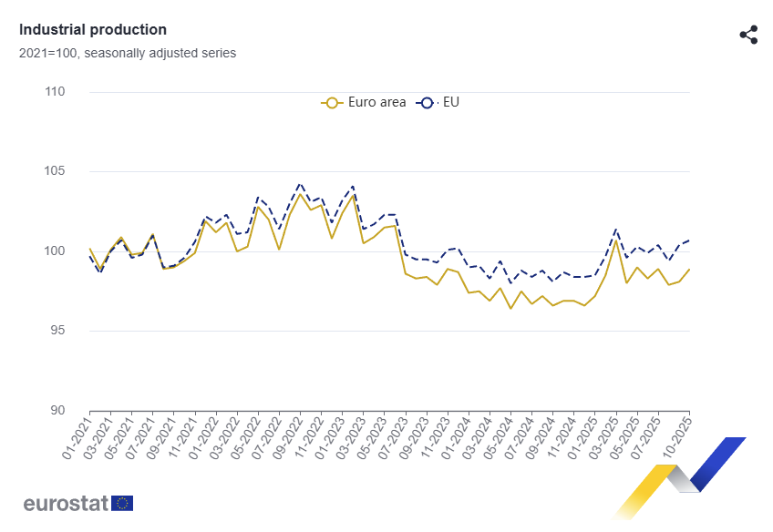Click the 95 y-axis value label
This screenshot has height=532, width=773.
point(57,331)
